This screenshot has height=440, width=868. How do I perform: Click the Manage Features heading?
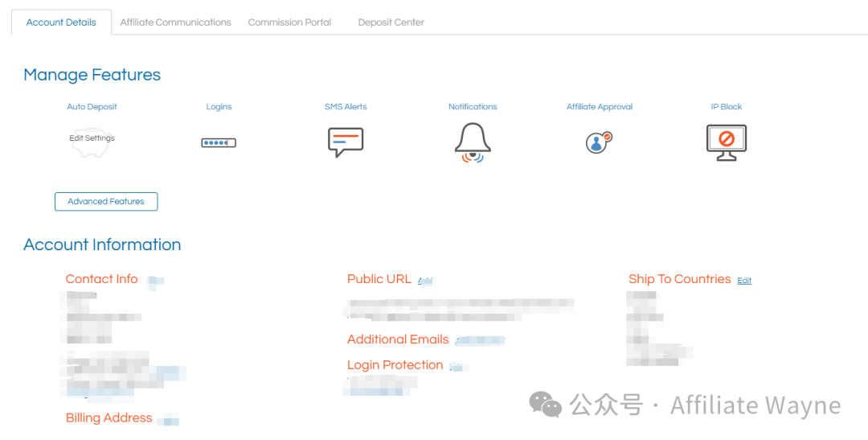coord(92,75)
